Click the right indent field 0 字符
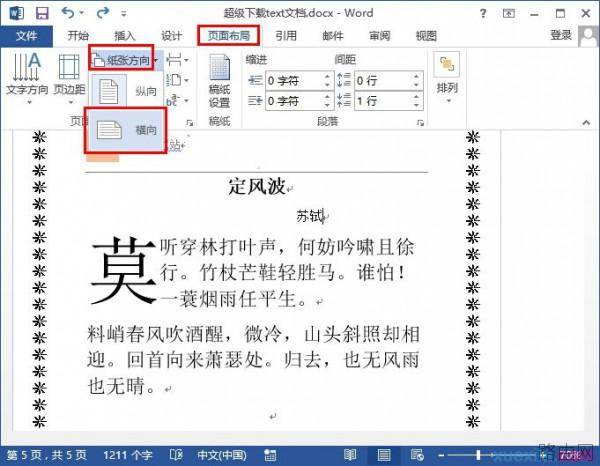This screenshot has height=466, width=600. (295, 101)
